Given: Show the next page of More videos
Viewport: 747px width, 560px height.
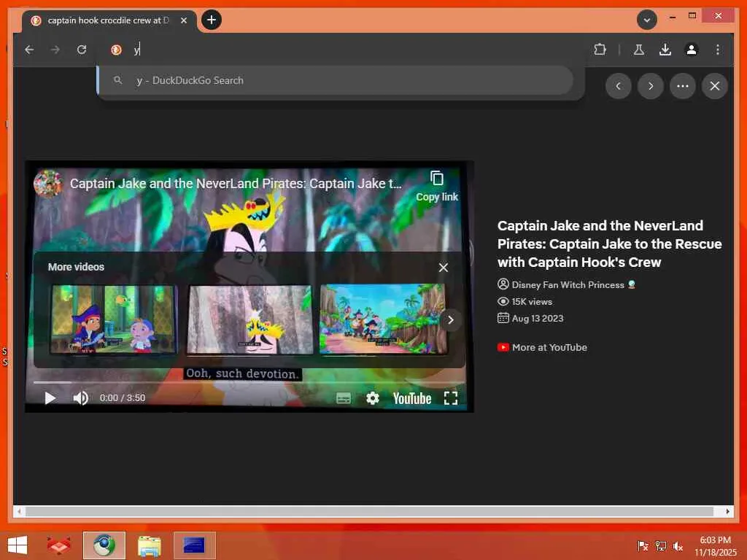Looking at the screenshot, I should [x=451, y=320].
